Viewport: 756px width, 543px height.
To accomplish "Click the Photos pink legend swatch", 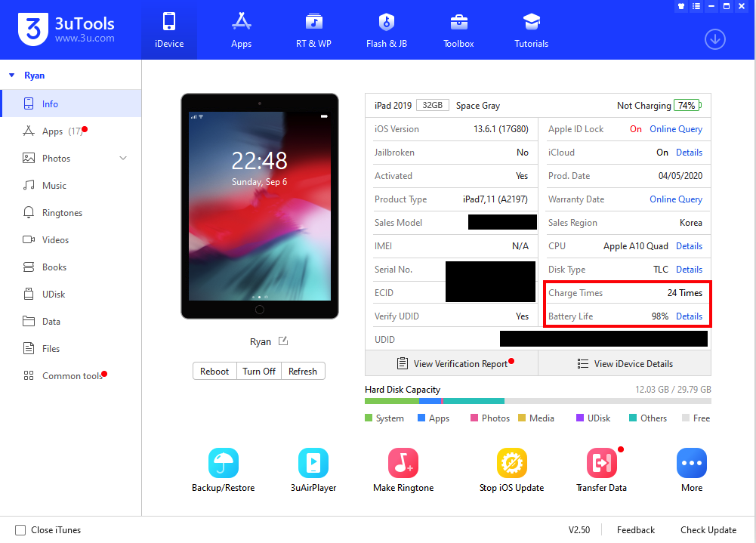I will pos(474,418).
